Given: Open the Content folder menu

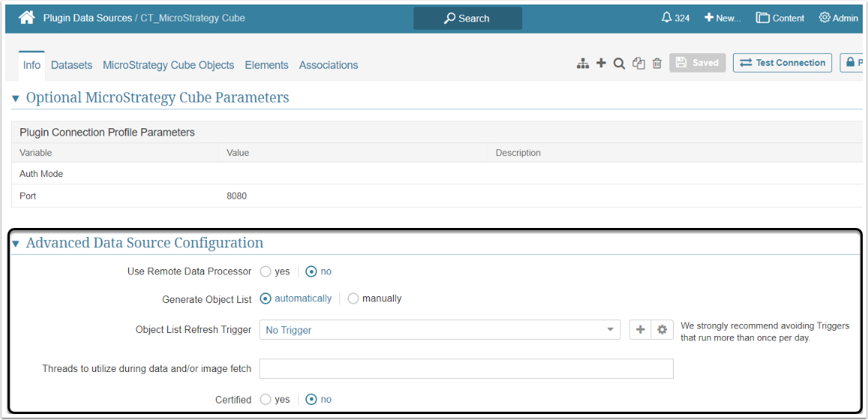Looking at the screenshot, I should 780,18.
